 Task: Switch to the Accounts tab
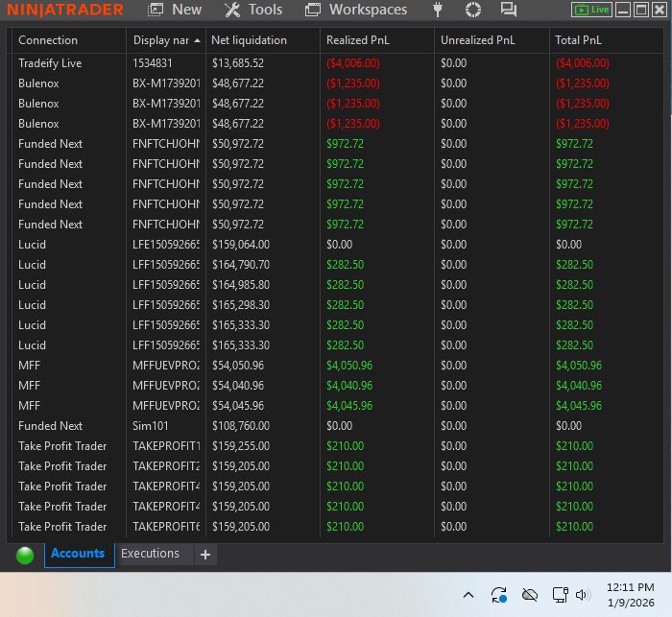[x=78, y=553]
